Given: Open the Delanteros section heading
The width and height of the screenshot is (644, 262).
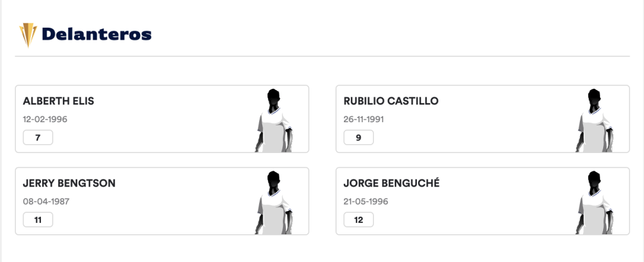Looking at the screenshot, I should tap(96, 34).
